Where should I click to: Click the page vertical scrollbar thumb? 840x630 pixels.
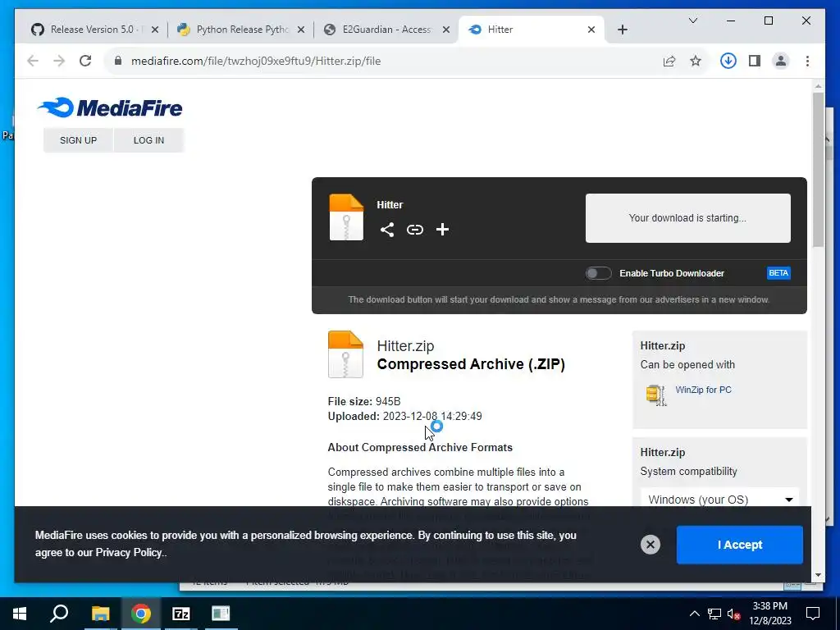(x=818, y=169)
